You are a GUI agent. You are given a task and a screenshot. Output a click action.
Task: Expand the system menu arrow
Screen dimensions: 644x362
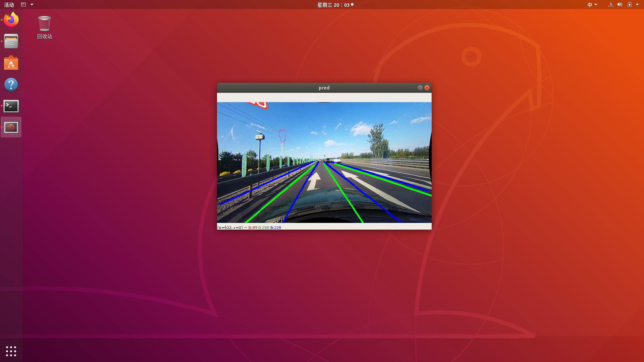point(637,5)
